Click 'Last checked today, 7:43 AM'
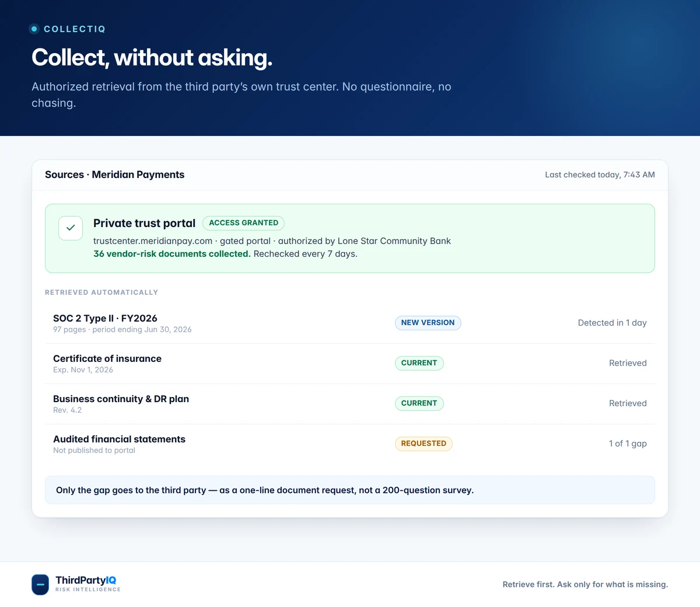This screenshot has height=607, width=700. coord(600,175)
